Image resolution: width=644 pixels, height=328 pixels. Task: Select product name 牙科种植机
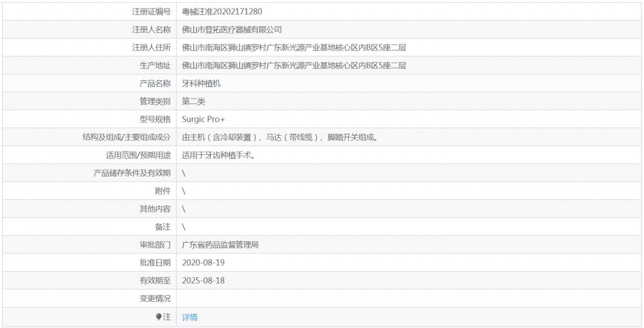[x=202, y=83]
